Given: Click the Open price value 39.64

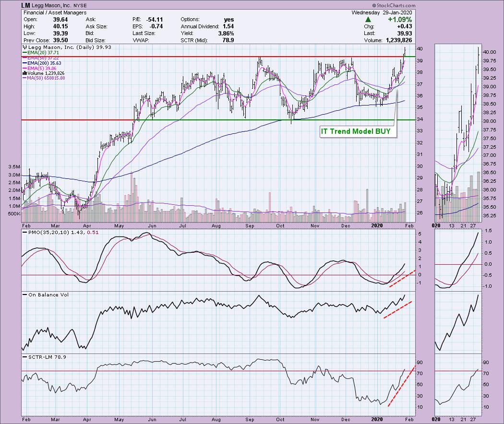Looking at the screenshot, I should (x=60, y=20).
